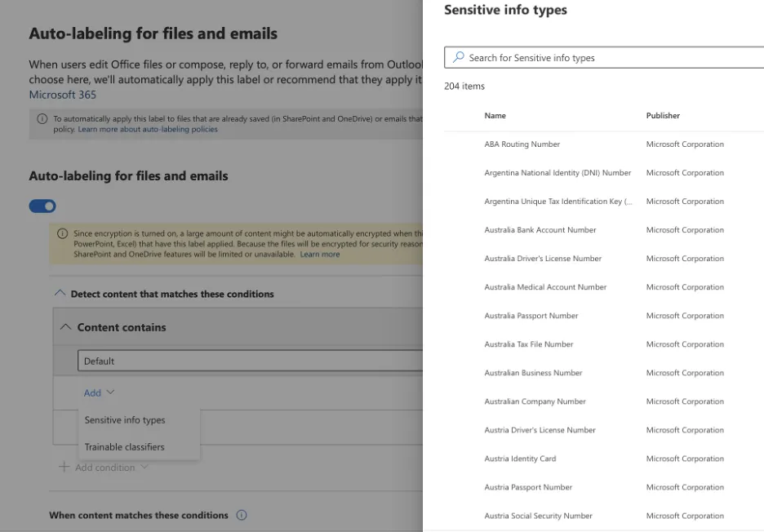Open the Add condition dropdown chevron
The height and width of the screenshot is (532, 764).
144,467
